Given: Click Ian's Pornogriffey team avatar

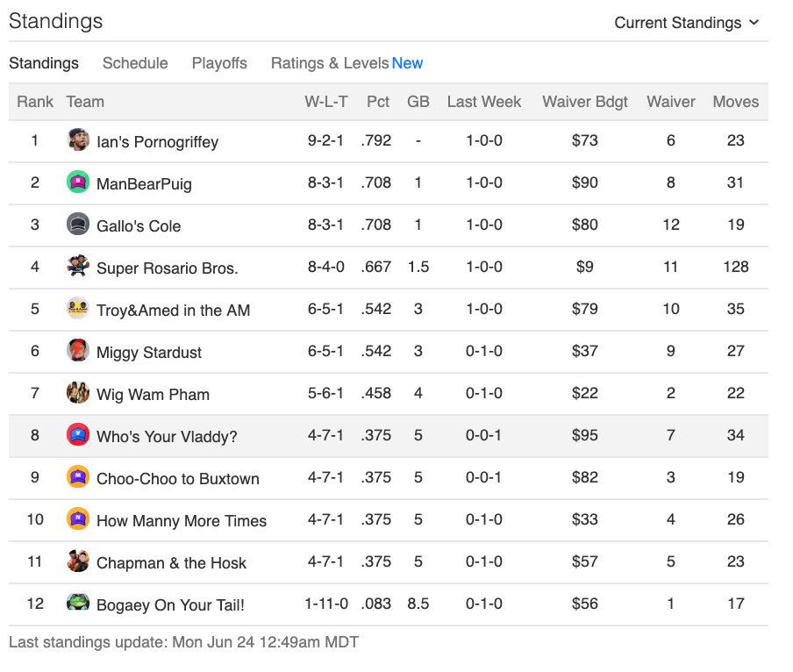Looking at the screenshot, I should [78, 140].
